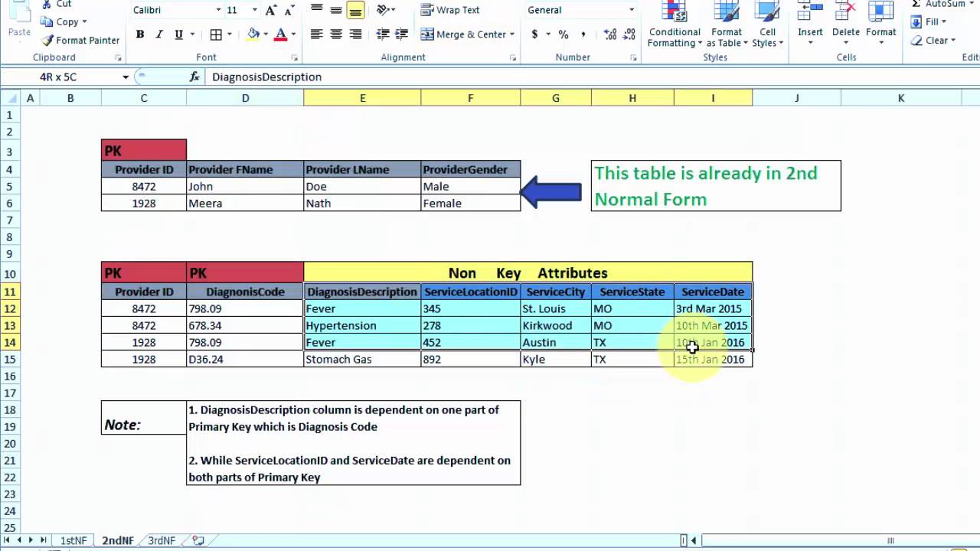Toggle italic formatting

coord(159,34)
